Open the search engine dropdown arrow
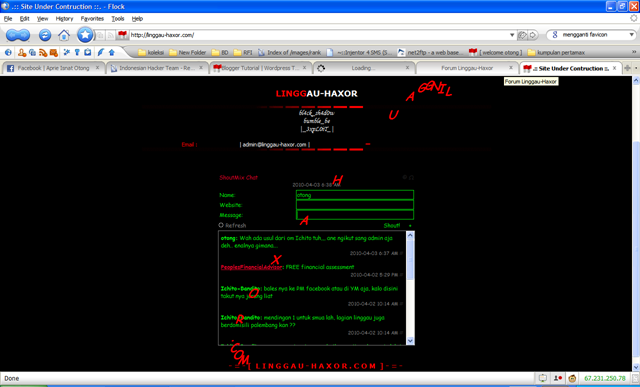The width and height of the screenshot is (640, 387). (x=631, y=35)
